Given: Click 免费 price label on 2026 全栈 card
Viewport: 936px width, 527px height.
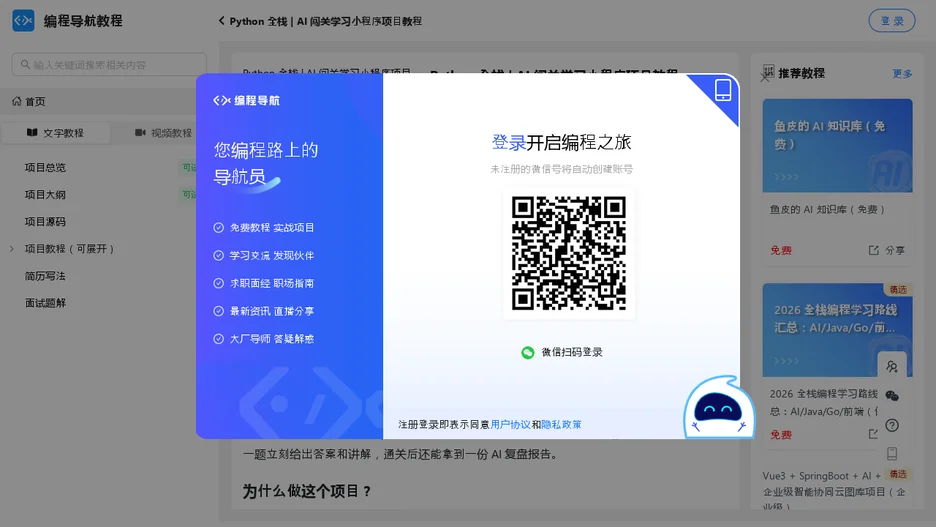Looking at the screenshot, I should 781,434.
